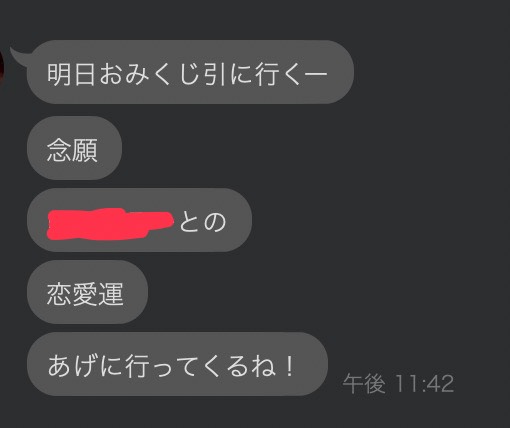Screen dimensions: 510x428
Task: Click the 午後 label before the time
Action: click(364, 384)
